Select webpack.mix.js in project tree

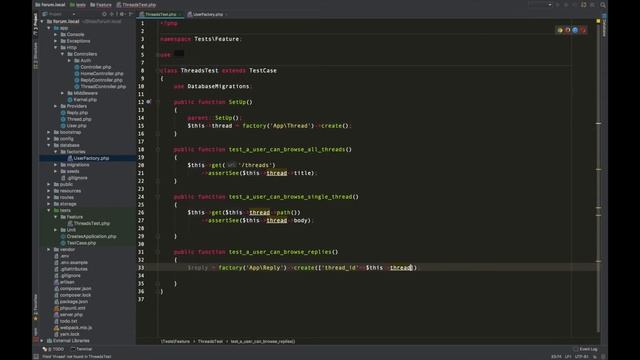click(x=76, y=328)
